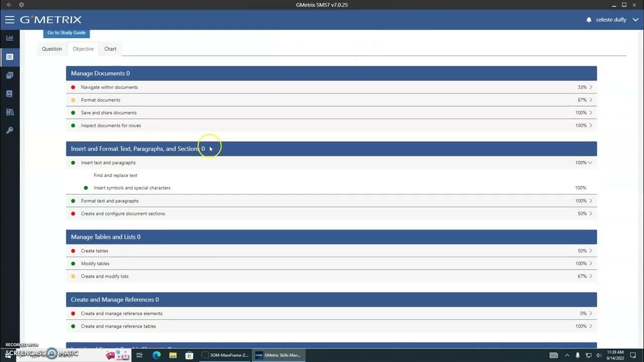Open the settings gear in the title bar

click(21, 5)
